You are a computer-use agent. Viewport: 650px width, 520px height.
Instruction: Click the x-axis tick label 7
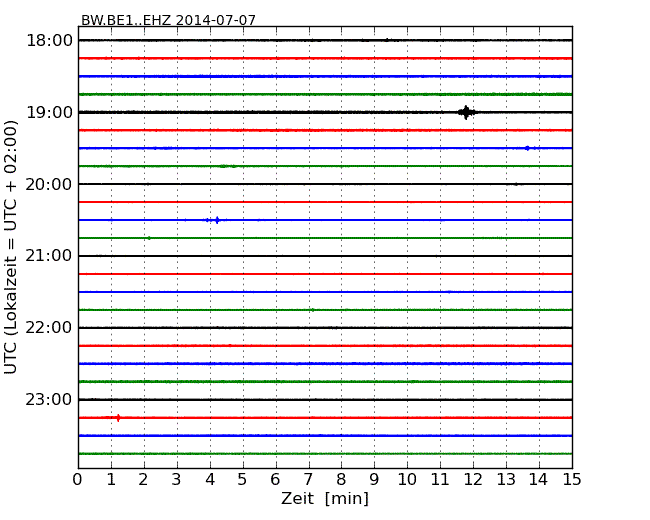coord(308,480)
